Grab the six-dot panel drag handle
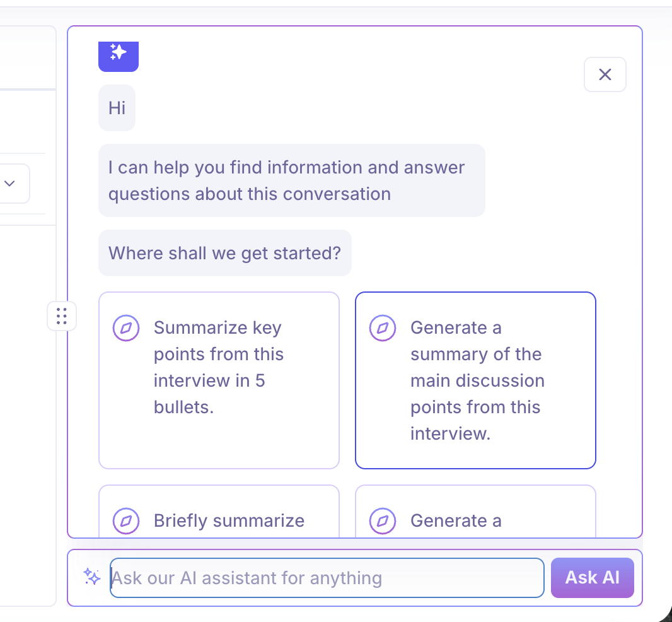Screen dimensions: 672x622 (62, 315)
